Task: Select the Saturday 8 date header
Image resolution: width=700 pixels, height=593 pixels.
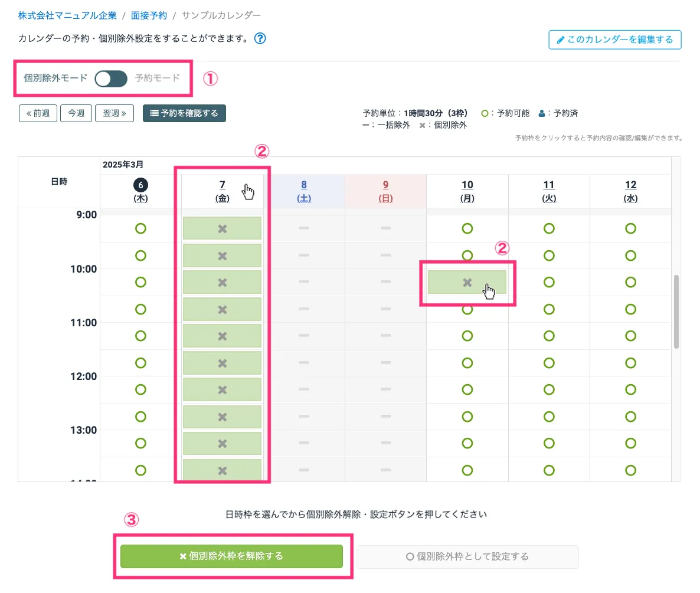Action: pos(304,191)
